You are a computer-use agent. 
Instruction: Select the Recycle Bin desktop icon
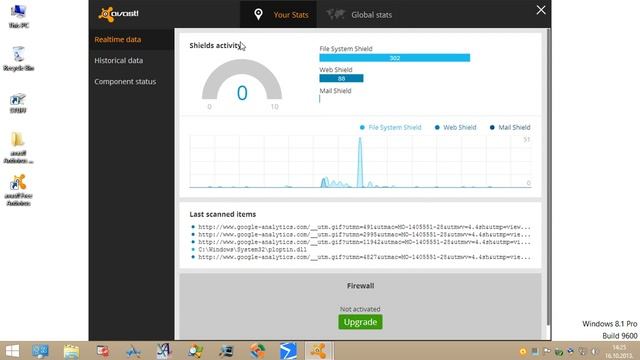18,59
